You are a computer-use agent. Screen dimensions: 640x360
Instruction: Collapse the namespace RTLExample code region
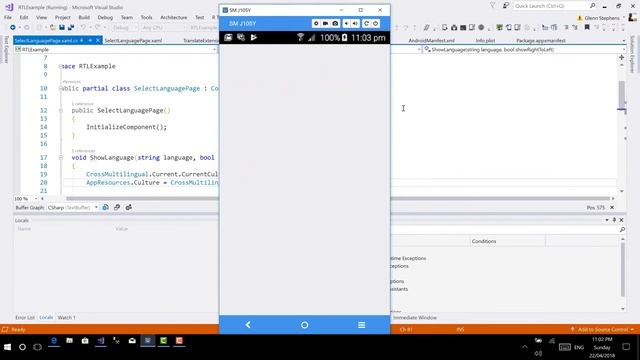60,66
